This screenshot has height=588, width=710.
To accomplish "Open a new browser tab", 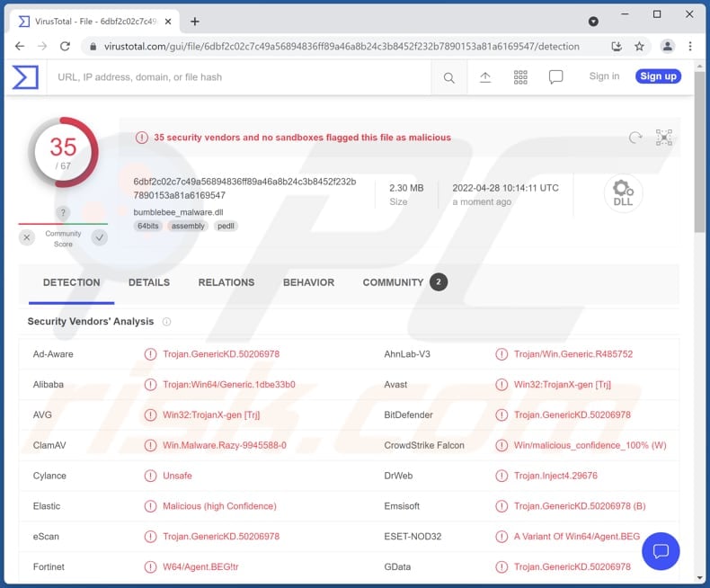I will coord(195,22).
